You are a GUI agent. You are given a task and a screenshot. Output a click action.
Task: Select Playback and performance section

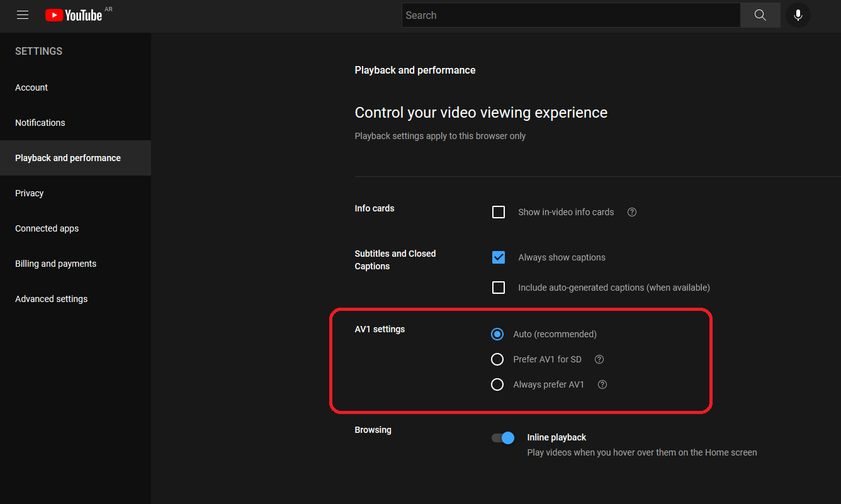pos(76,158)
